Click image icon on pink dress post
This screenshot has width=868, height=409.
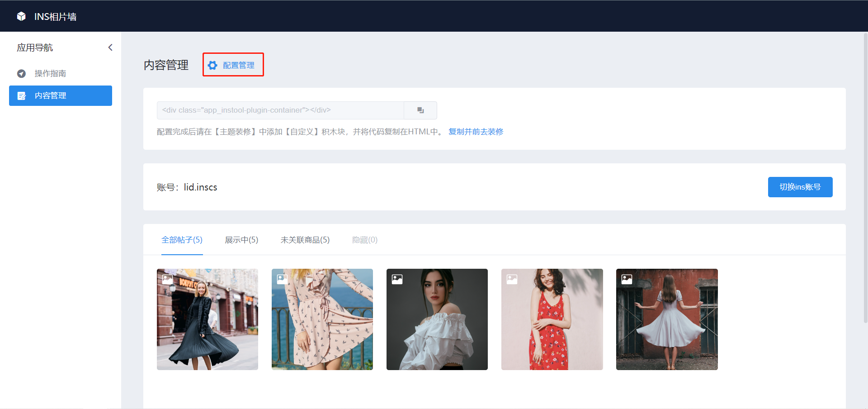coord(283,279)
